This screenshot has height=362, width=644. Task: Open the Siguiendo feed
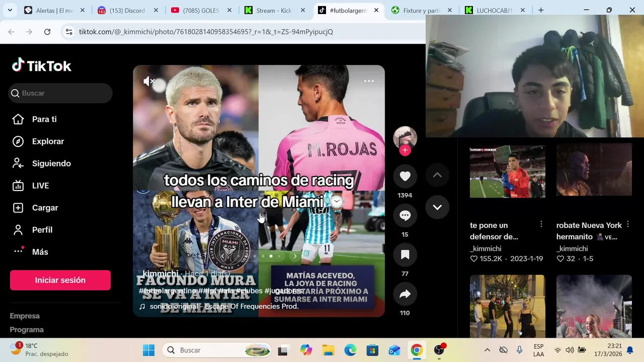point(51,163)
